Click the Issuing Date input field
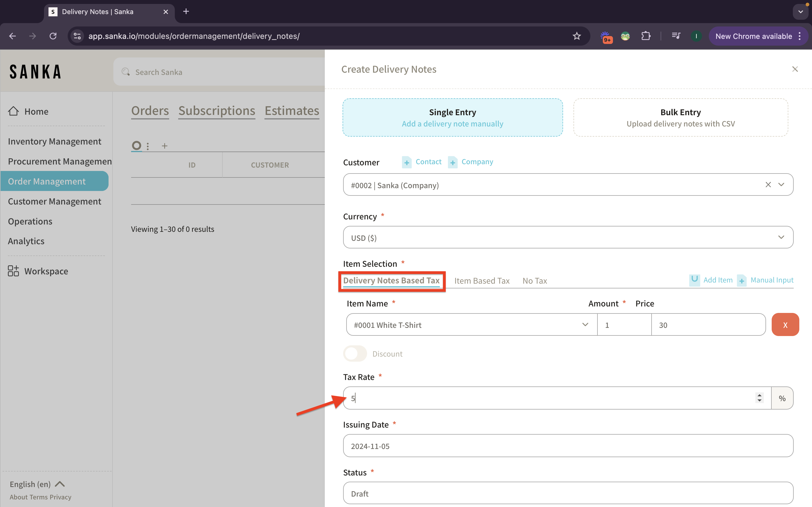Image resolution: width=812 pixels, height=507 pixels. 568,446
